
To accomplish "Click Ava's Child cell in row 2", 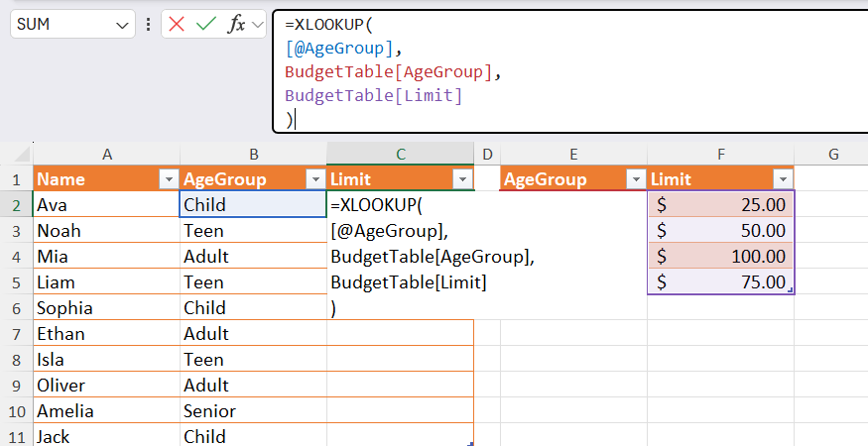I will [x=254, y=205].
